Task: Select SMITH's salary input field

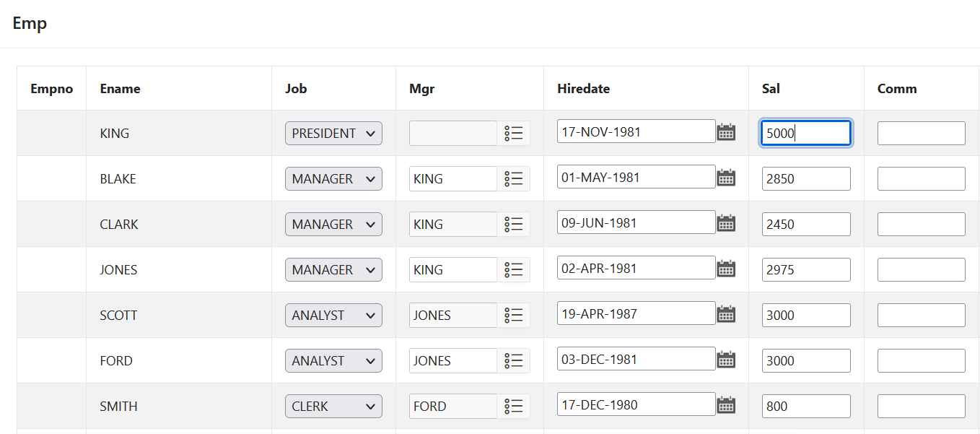Action: [806, 406]
